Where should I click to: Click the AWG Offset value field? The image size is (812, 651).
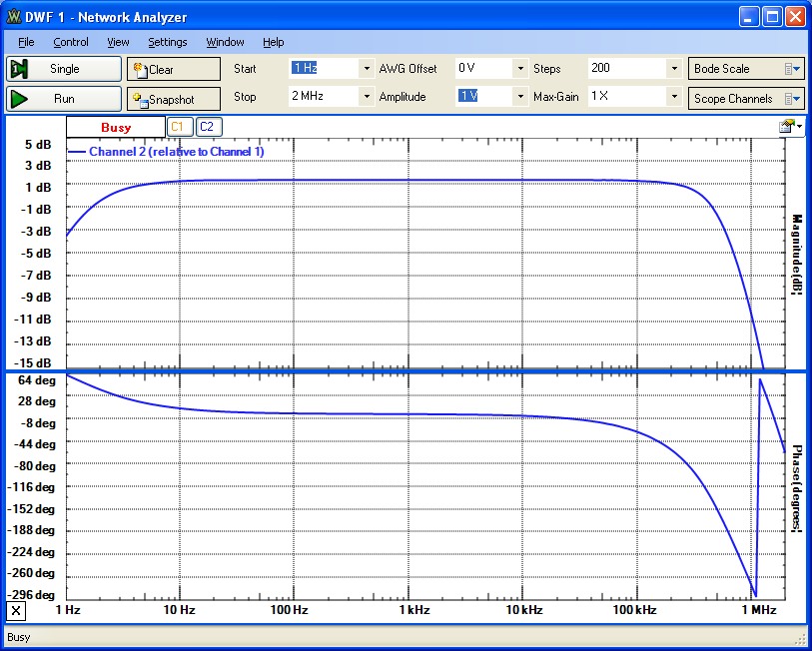click(482, 68)
